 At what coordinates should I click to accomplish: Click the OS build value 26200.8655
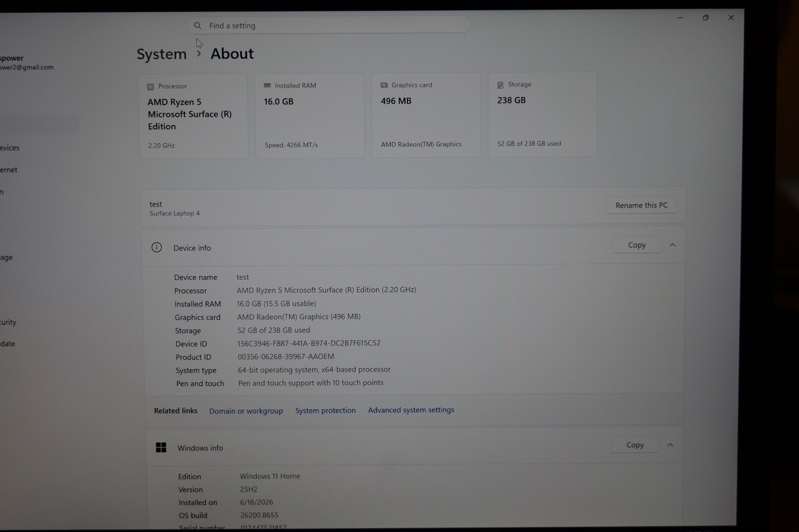coord(259,515)
